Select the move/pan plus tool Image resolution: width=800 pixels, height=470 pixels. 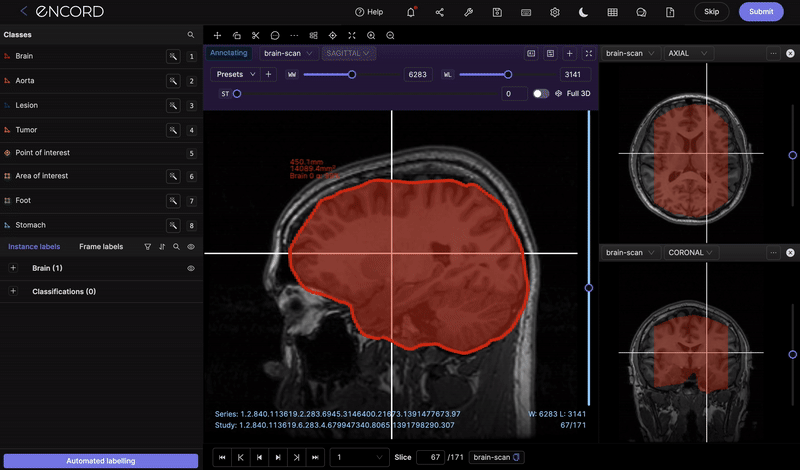coord(217,35)
